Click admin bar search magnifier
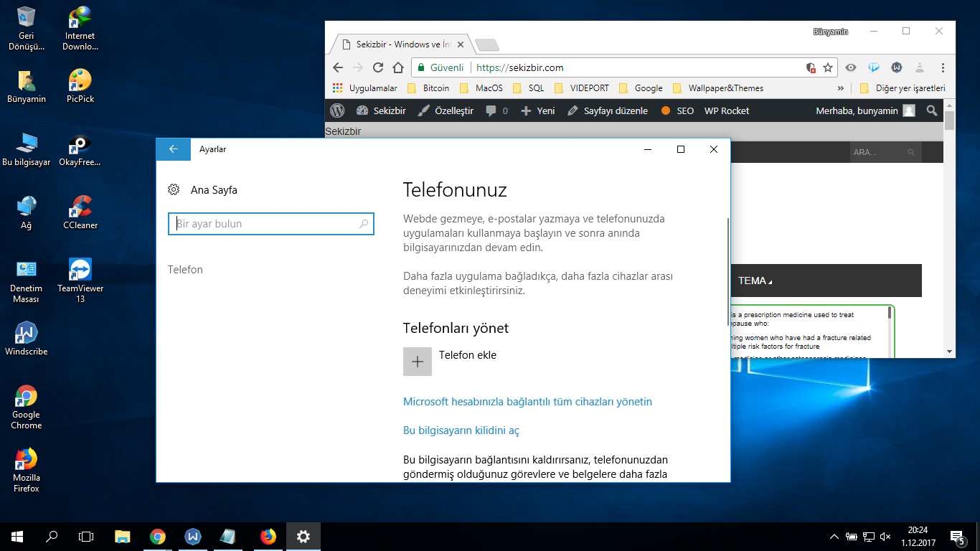Image resolution: width=980 pixels, height=551 pixels. point(932,110)
